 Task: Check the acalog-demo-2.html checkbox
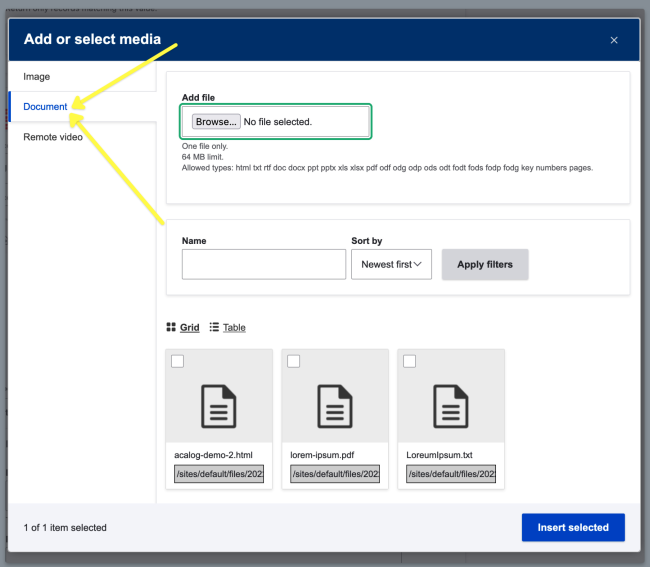178,362
